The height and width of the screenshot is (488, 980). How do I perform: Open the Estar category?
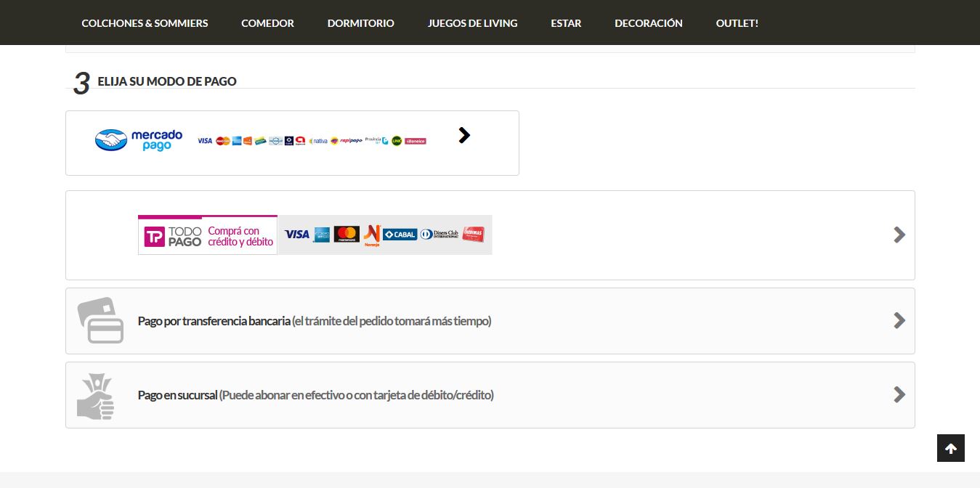pyautogui.click(x=566, y=23)
